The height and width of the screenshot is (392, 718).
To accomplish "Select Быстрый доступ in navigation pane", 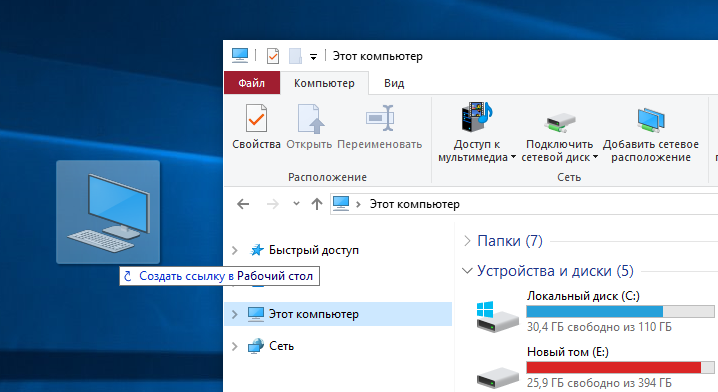I will click(314, 250).
